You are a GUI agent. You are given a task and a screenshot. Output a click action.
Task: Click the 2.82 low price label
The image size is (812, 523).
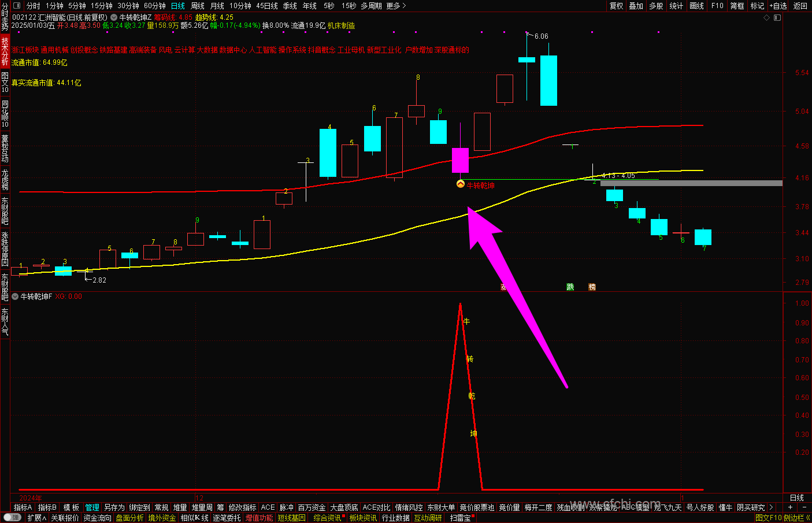click(x=99, y=280)
